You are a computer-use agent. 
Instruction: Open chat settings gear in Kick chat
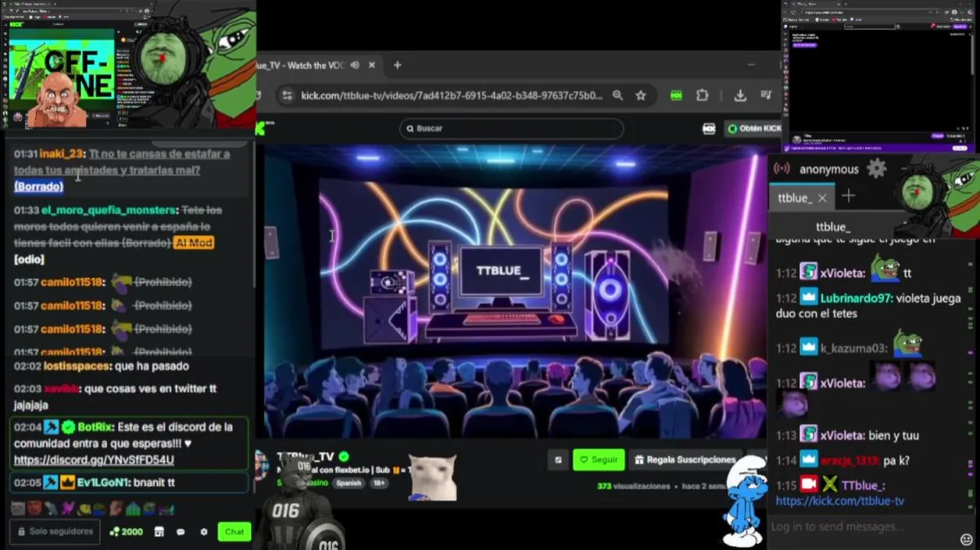204,532
